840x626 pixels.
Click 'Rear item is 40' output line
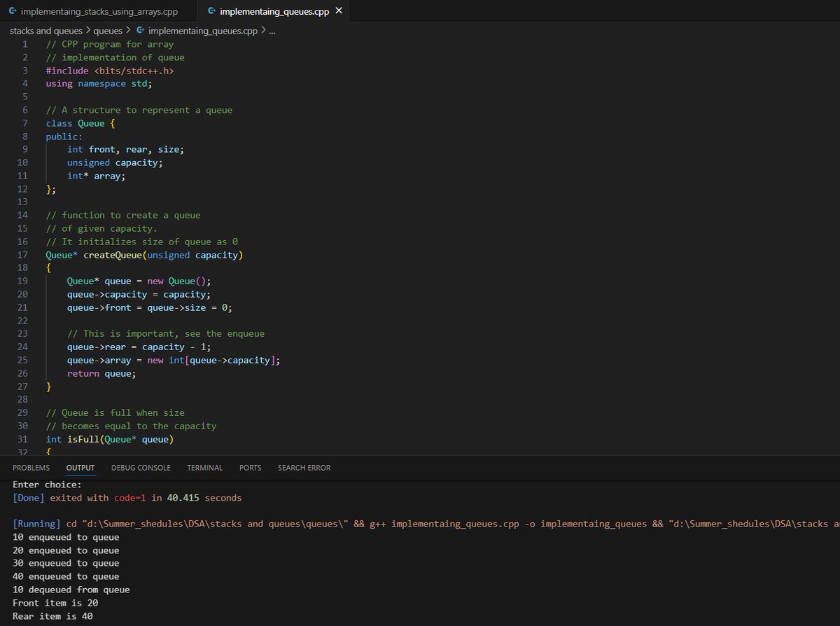coord(52,616)
